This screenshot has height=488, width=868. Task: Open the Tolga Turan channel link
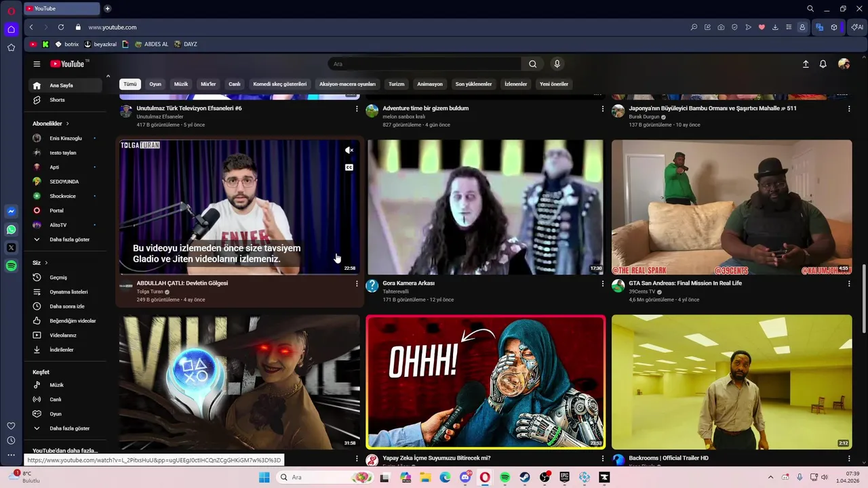coord(150,291)
